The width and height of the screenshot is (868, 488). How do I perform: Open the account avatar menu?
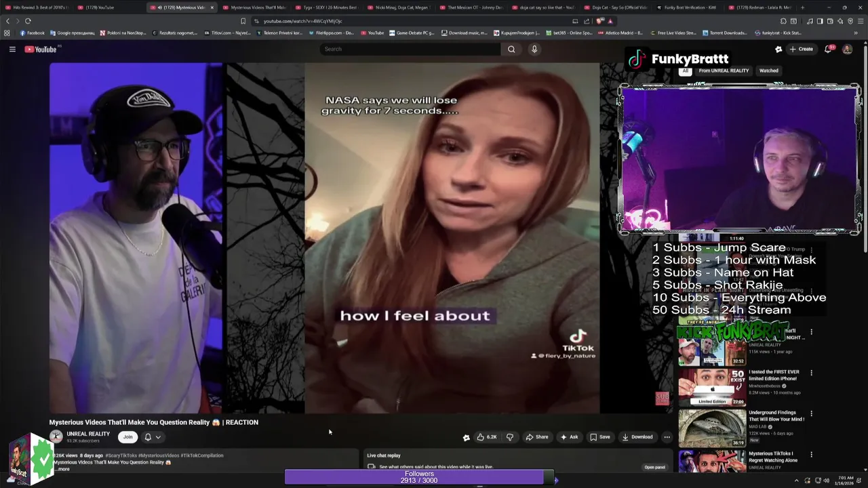point(847,49)
